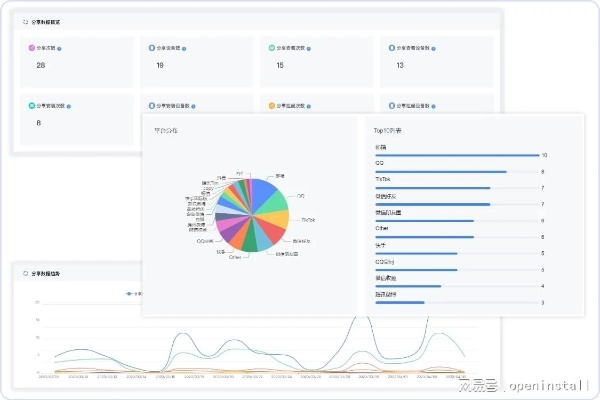Screen dimensions: 600x400
Task: Click the top Top10 bar with value 10
Action: [456, 155]
